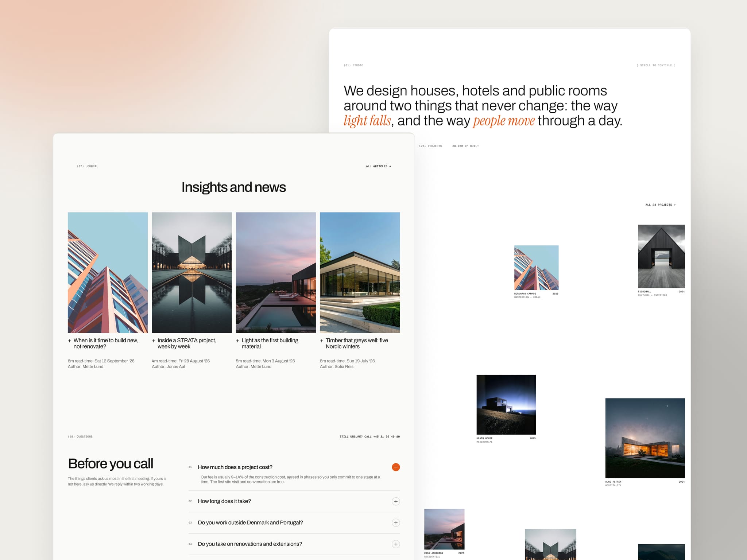This screenshot has height=560, width=747.
Task: Open 'Timber that greys well' article image
Action: click(360, 273)
